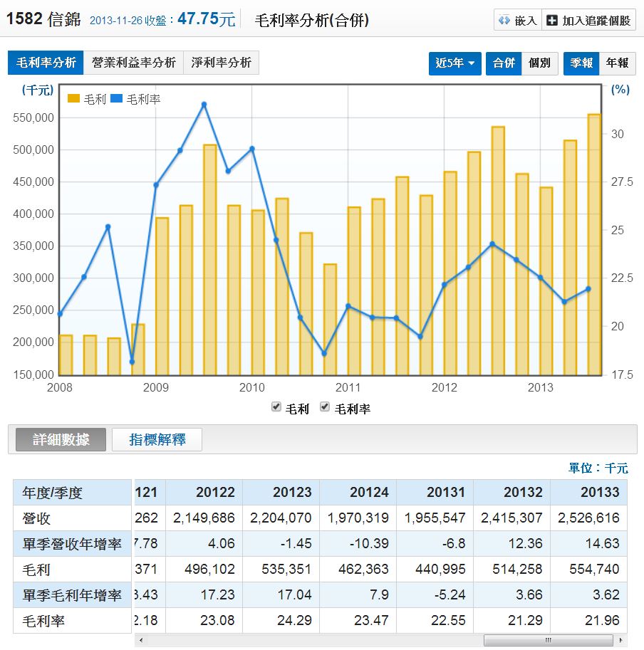Click the tallest bar at 2013 Q3
The width and height of the screenshot is (644, 650).
(594, 244)
